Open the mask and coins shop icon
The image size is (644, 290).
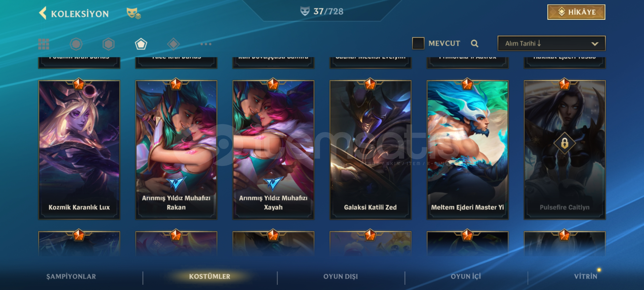coord(133,13)
